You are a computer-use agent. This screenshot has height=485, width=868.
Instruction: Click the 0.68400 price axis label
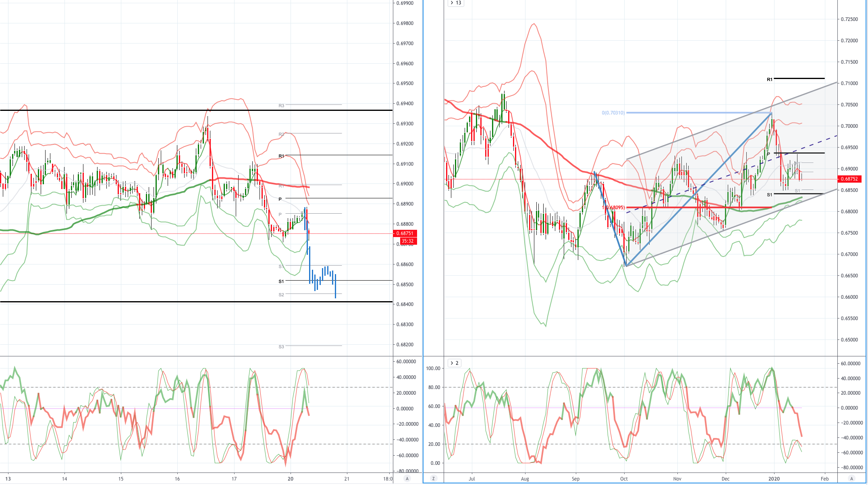[x=405, y=304]
